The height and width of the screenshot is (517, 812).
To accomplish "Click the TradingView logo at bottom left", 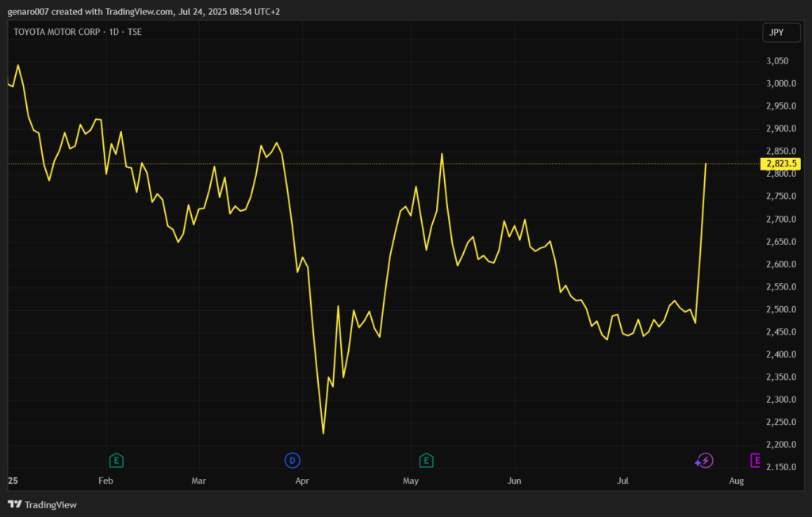I will coord(42,504).
